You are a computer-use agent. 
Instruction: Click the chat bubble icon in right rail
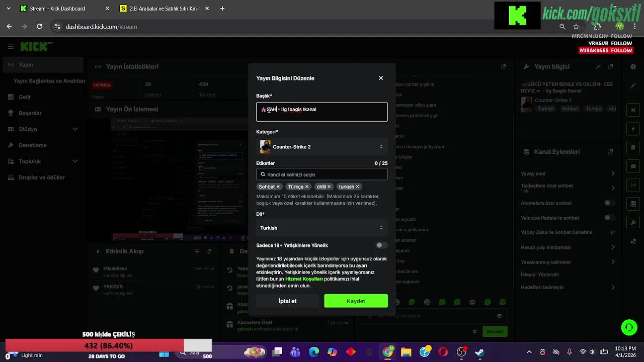tap(633, 166)
